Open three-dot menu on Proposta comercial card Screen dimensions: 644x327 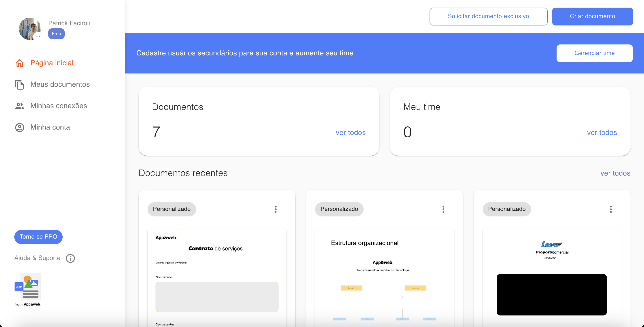click(x=610, y=209)
